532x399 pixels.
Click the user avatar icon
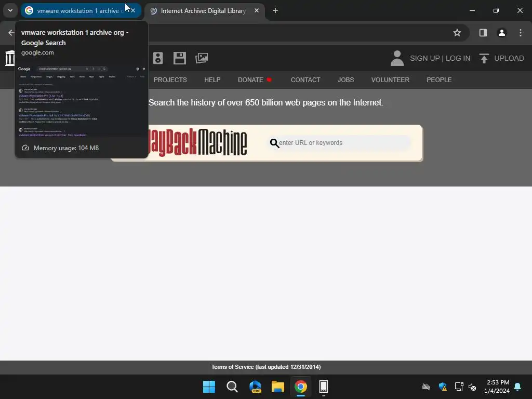pyautogui.click(x=397, y=58)
